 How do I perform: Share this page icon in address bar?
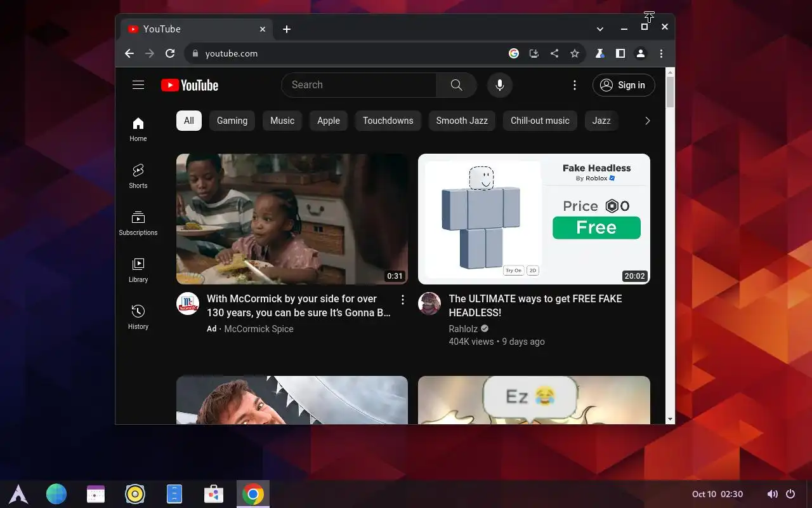(x=554, y=53)
